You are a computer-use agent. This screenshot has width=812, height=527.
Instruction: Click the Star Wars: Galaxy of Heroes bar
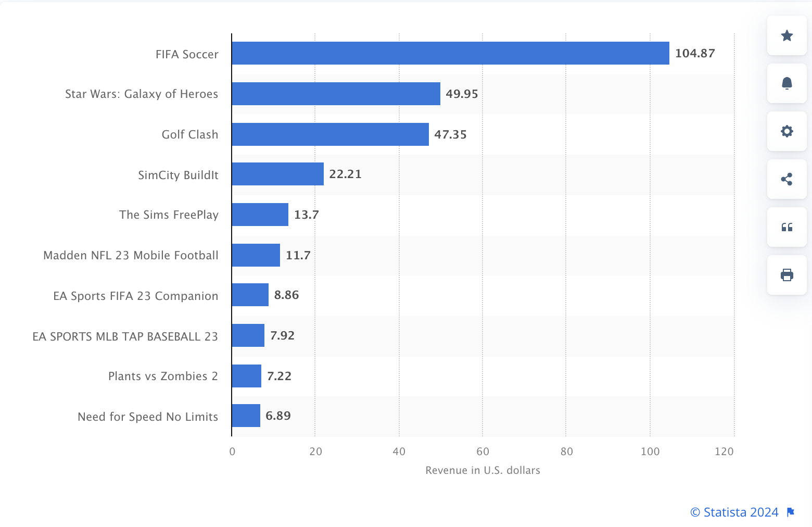[x=336, y=94]
